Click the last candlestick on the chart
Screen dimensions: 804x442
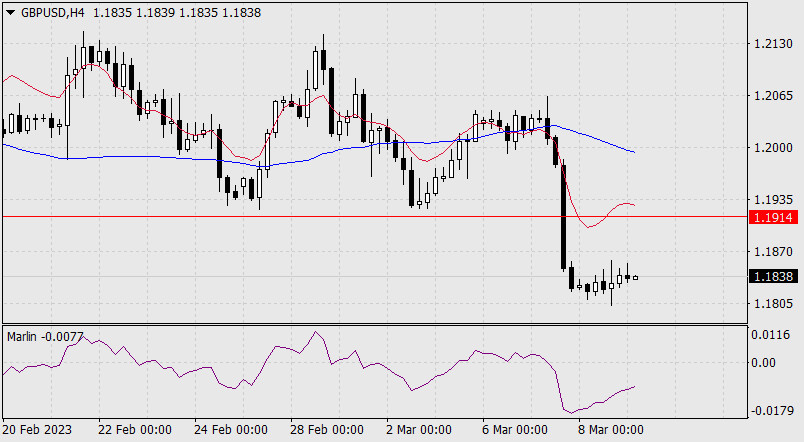(x=635, y=278)
